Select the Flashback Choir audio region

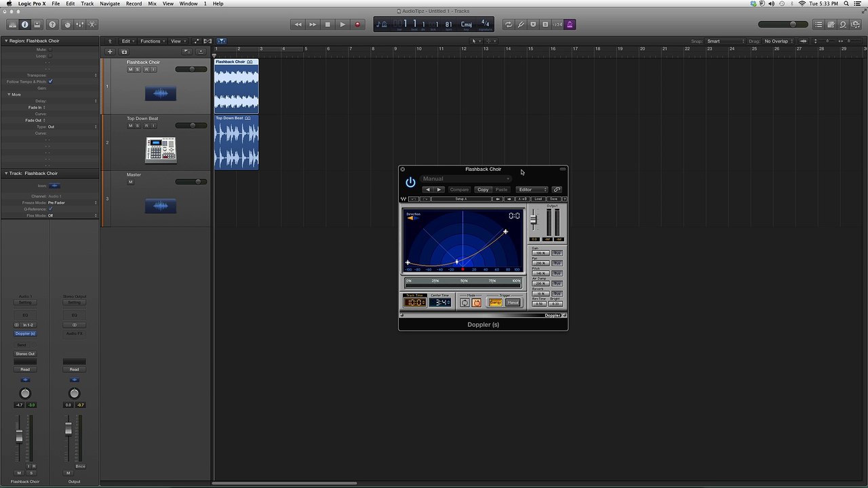[x=236, y=86]
